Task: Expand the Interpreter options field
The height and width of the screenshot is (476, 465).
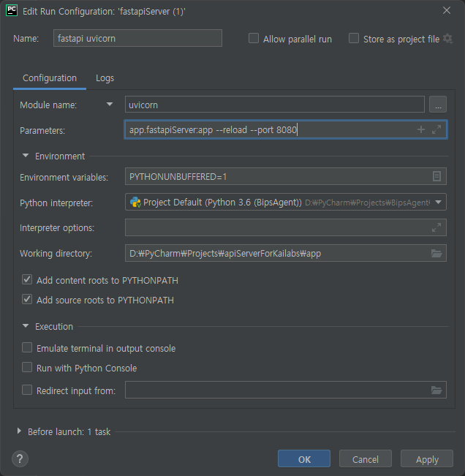Action: (x=436, y=227)
